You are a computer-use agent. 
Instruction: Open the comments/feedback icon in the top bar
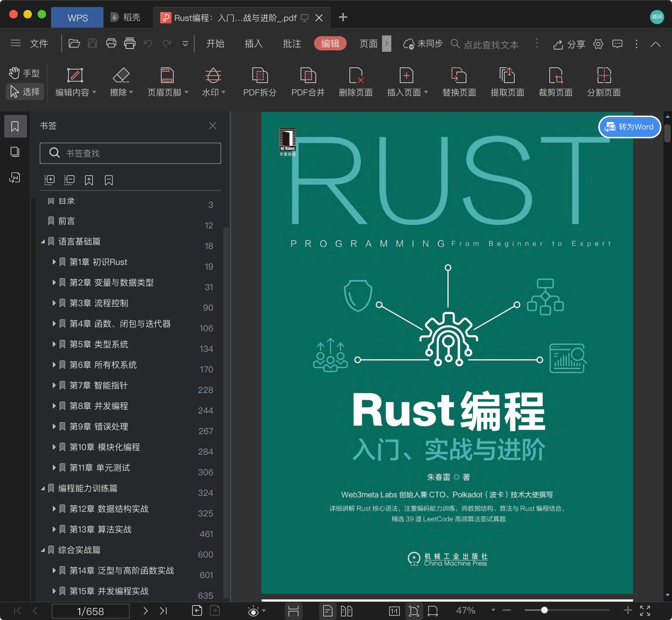click(x=617, y=44)
